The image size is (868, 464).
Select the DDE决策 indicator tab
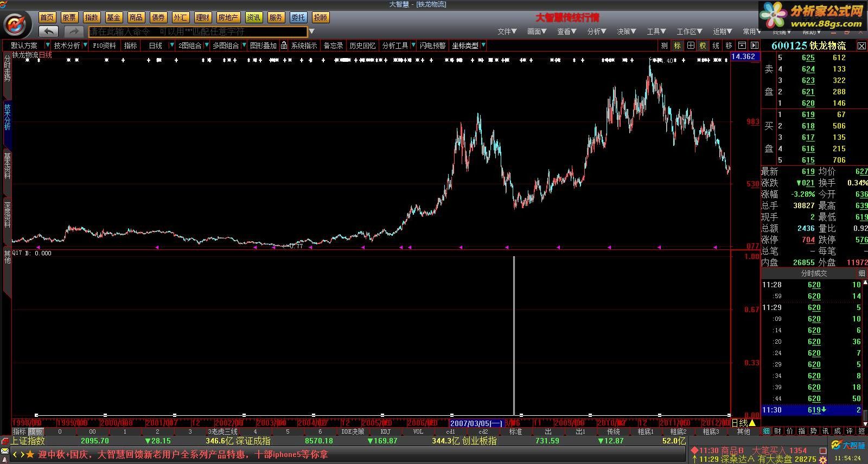[353, 431]
